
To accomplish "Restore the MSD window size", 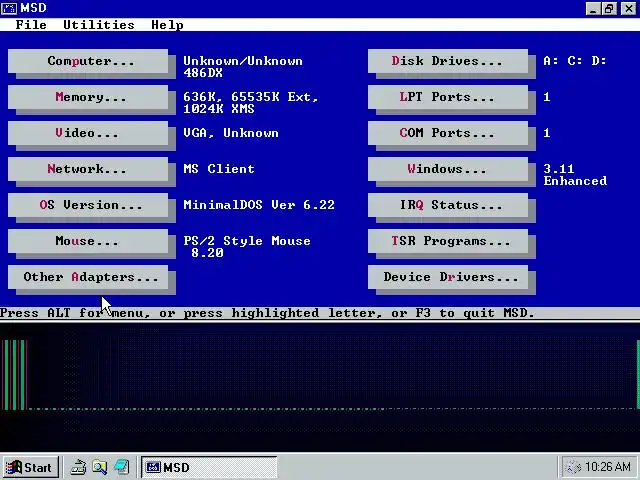I will 609,9.
